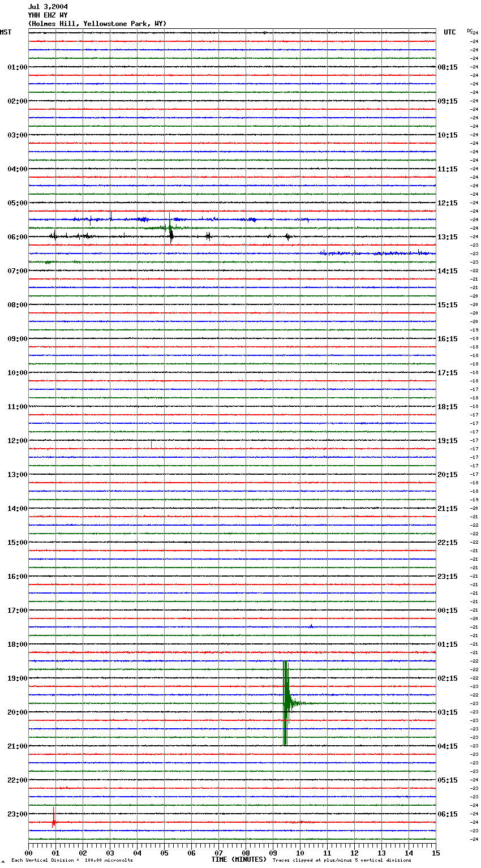Click the 'MST' axis label

point(6,32)
